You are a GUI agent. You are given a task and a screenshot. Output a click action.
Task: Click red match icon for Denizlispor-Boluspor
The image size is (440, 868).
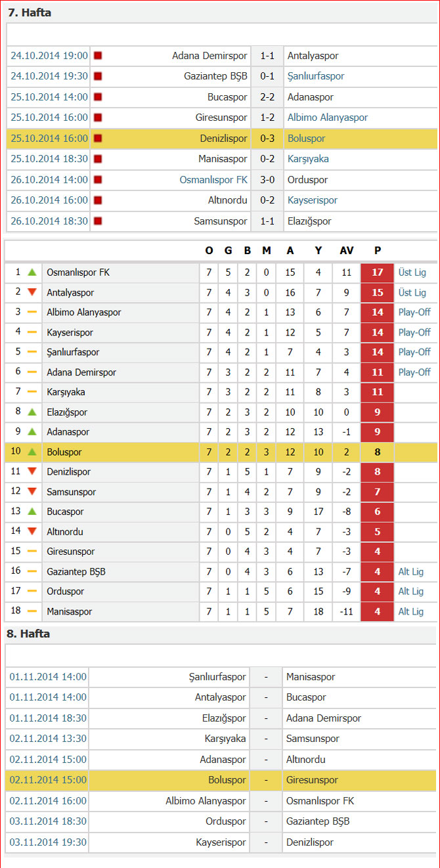point(98,139)
